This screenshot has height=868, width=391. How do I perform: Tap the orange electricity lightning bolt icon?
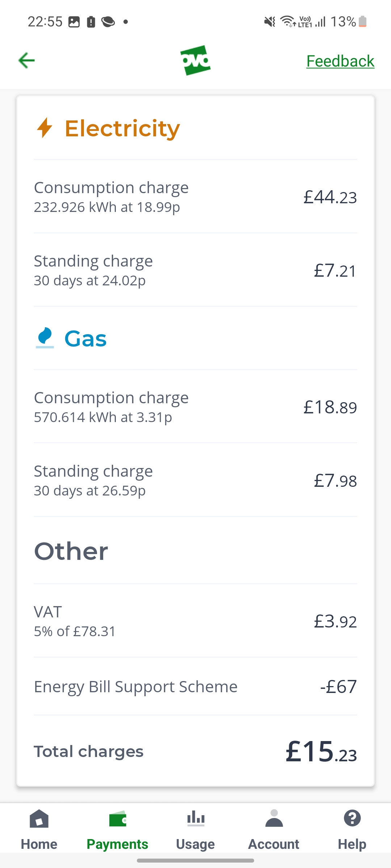coord(45,128)
